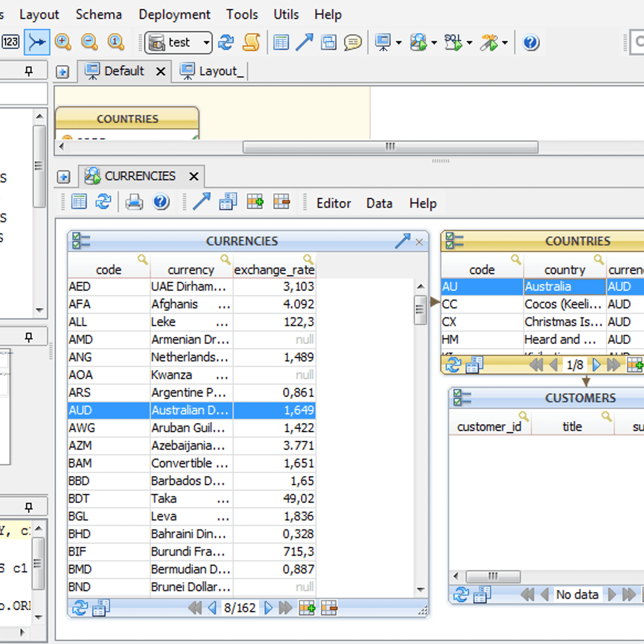Image resolution: width=644 pixels, height=644 pixels.
Task: Click the delete record icon in CURRENCIES footer
Action: coord(329,608)
